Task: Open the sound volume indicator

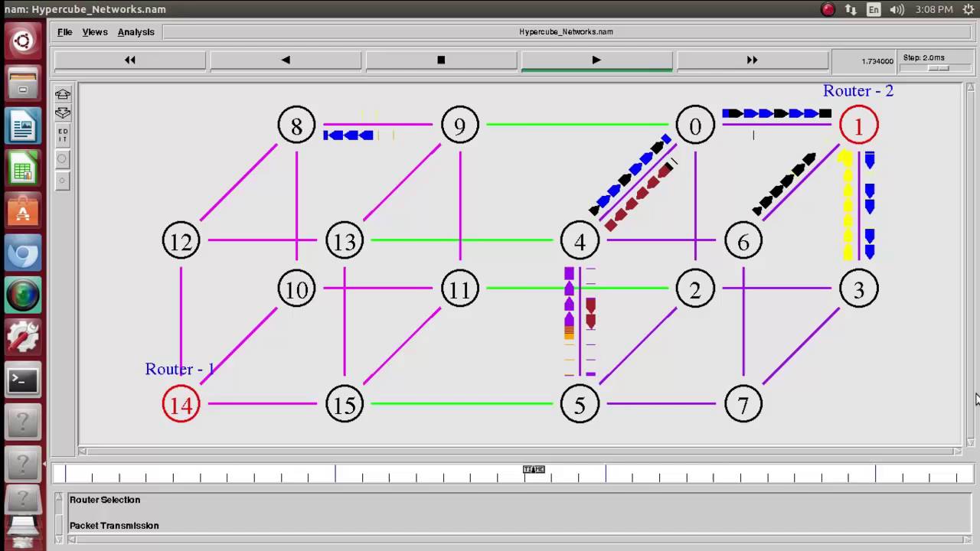Action: (x=897, y=9)
